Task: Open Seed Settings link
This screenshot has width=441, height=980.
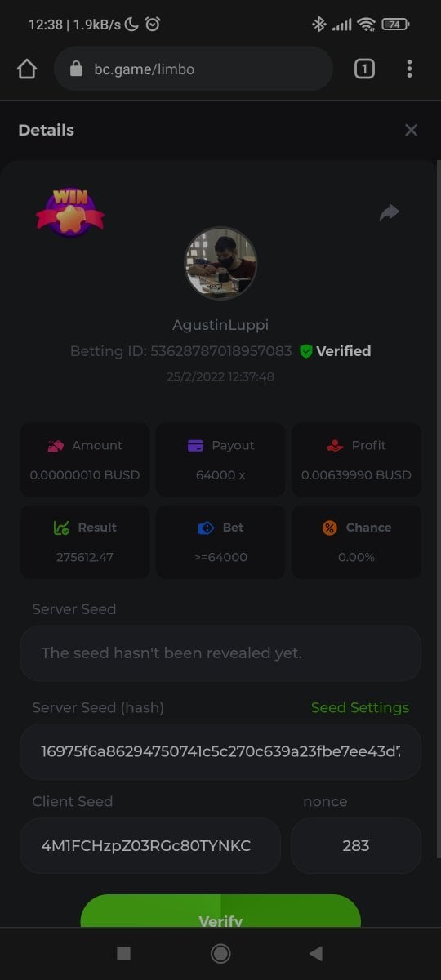Action: pos(360,707)
